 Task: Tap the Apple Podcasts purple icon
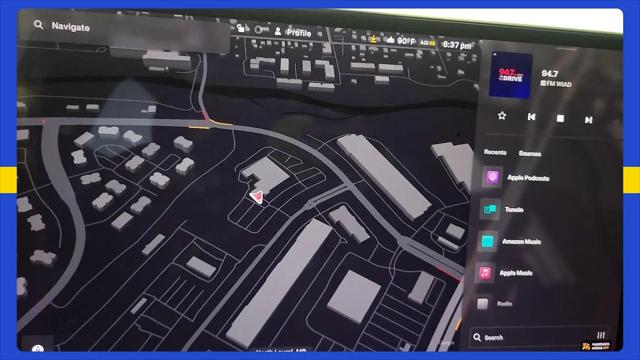[x=492, y=177]
